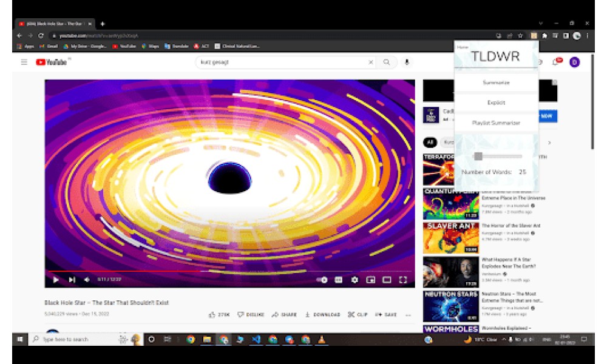Click Summarize in the TLDWR popup
The height and width of the screenshot is (364, 607).
[x=497, y=83]
